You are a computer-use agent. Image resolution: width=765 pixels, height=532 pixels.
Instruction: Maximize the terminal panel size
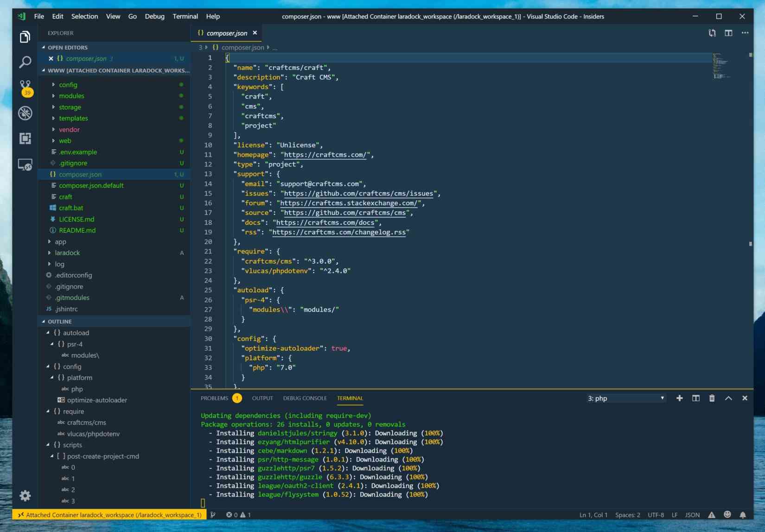pyautogui.click(x=728, y=398)
